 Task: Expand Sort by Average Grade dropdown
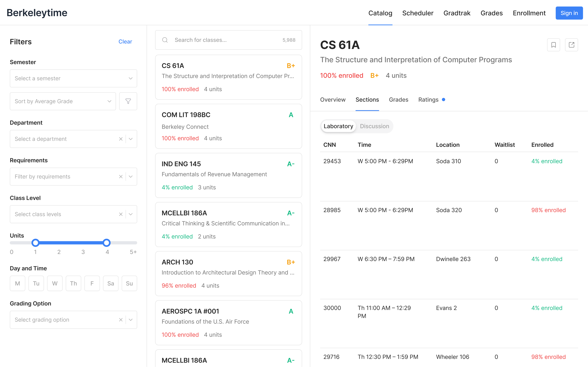[63, 101]
